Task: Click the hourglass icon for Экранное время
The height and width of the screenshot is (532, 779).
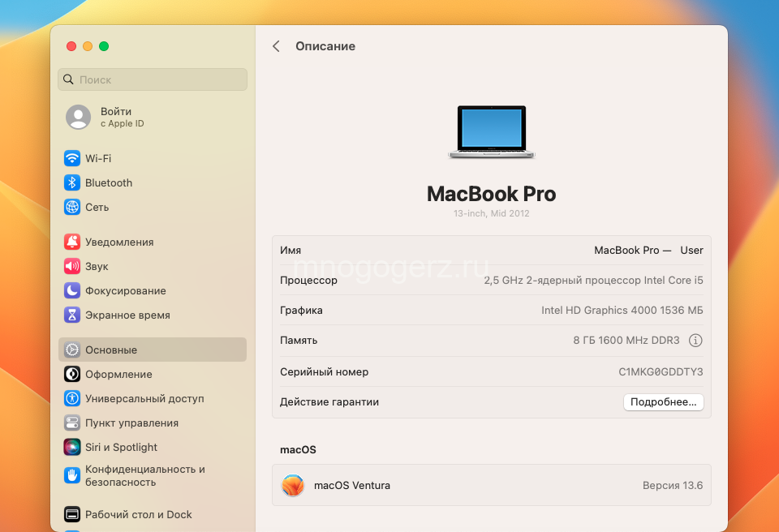Action: click(x=72, y=315)
